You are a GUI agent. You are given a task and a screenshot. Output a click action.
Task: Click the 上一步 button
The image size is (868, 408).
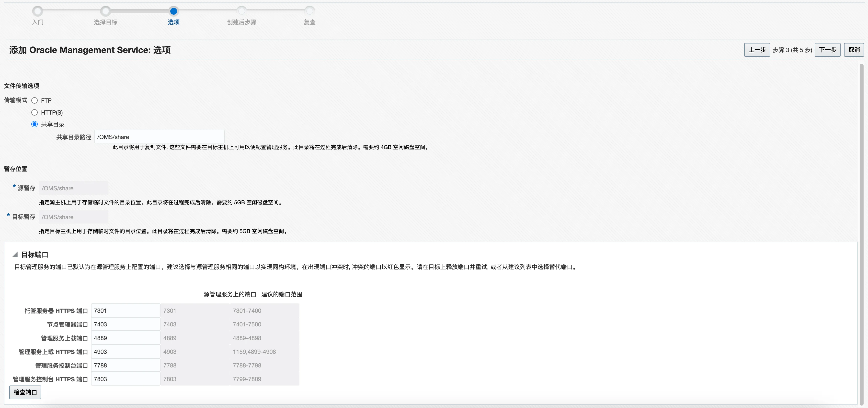[x=757, y=50]
